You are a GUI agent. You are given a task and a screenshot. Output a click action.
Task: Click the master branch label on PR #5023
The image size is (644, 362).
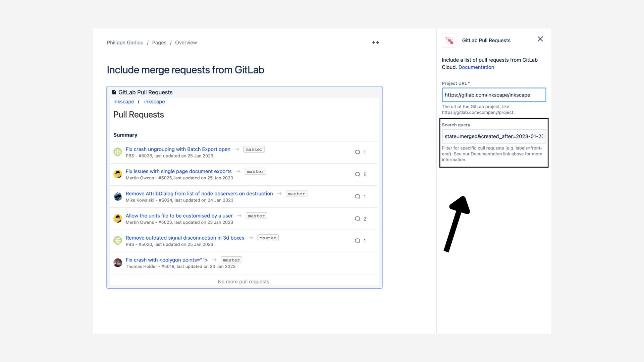tap(256, 216)
